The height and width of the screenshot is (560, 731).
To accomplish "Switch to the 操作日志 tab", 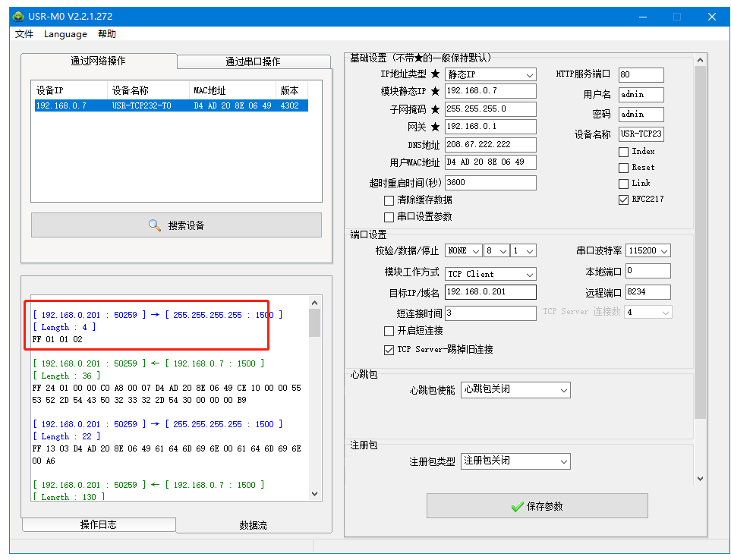I will pos(99,524).
